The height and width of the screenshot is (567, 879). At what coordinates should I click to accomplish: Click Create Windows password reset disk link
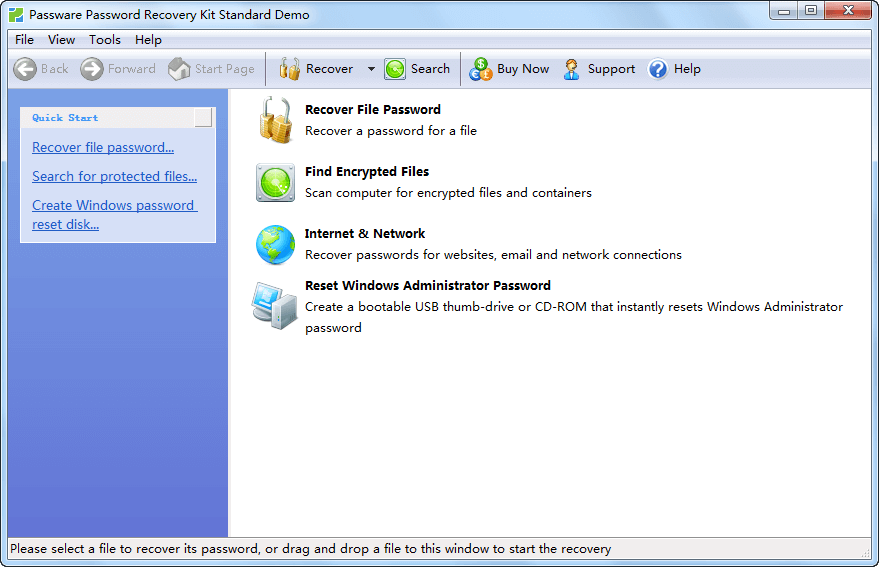(x=114, y=215)
